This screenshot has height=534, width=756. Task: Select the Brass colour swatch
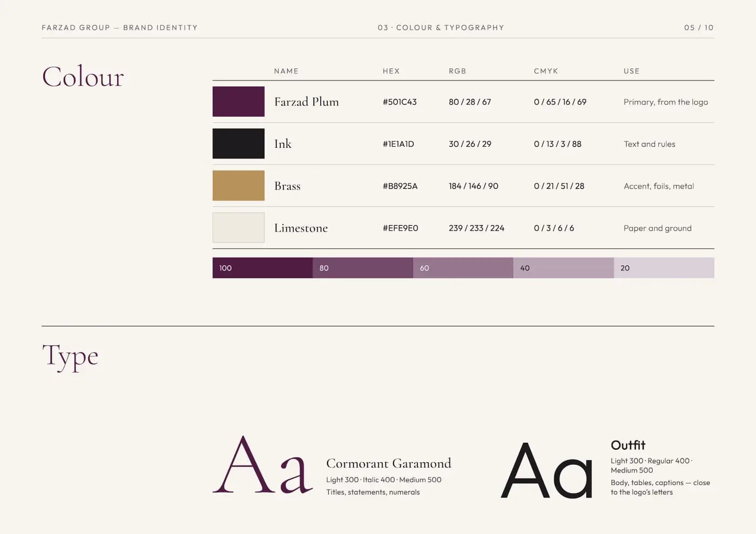click(238, 186)
